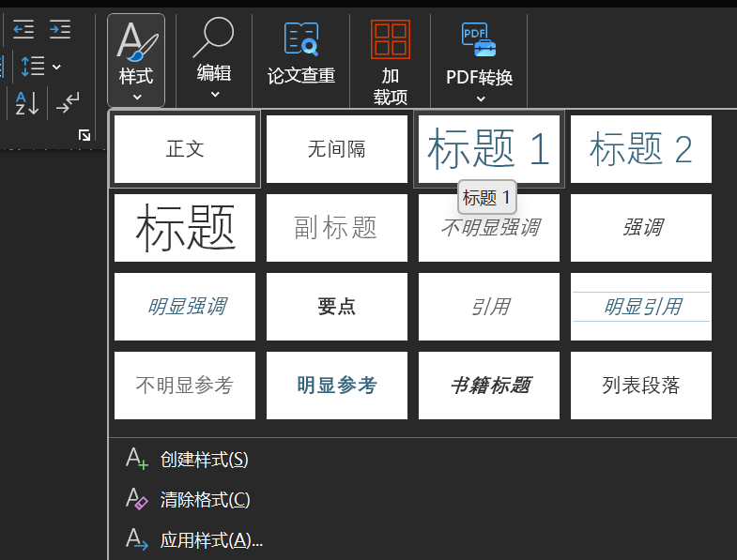Apply the 正文 style
This screenshot has height=560, width=737.
point(185,149)
